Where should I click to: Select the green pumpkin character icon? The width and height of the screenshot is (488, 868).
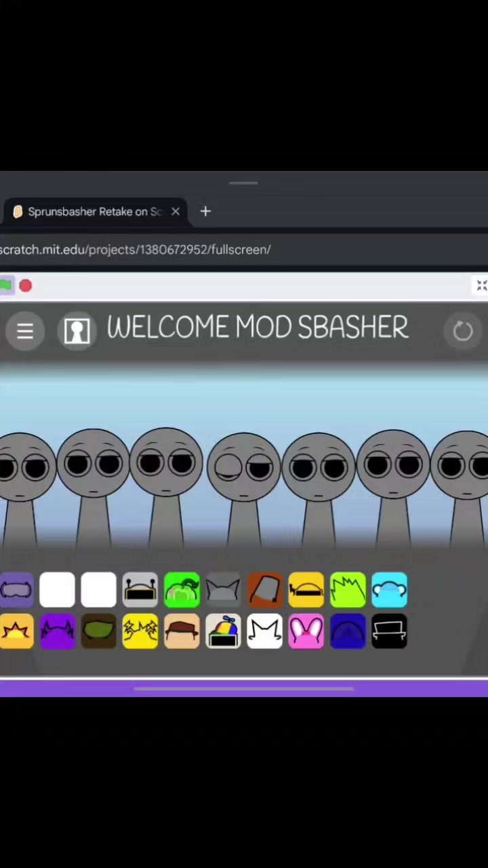coord(182,589)
